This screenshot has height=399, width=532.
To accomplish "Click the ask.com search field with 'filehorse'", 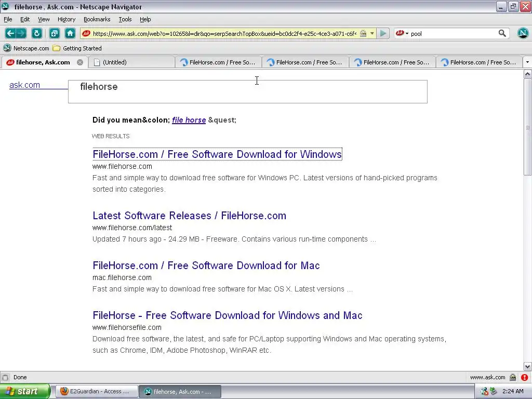I will coord(248,91).
